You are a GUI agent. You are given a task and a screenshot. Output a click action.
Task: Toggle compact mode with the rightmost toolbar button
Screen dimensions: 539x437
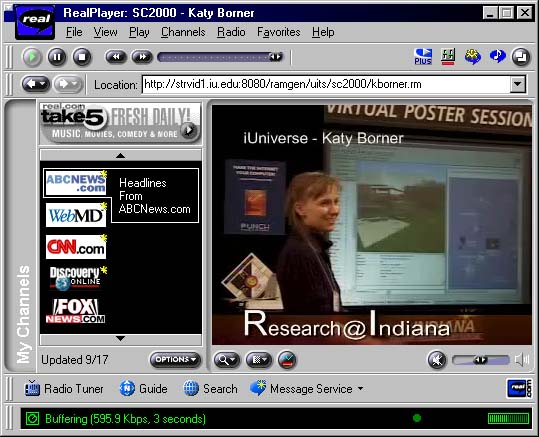(521, 56)
